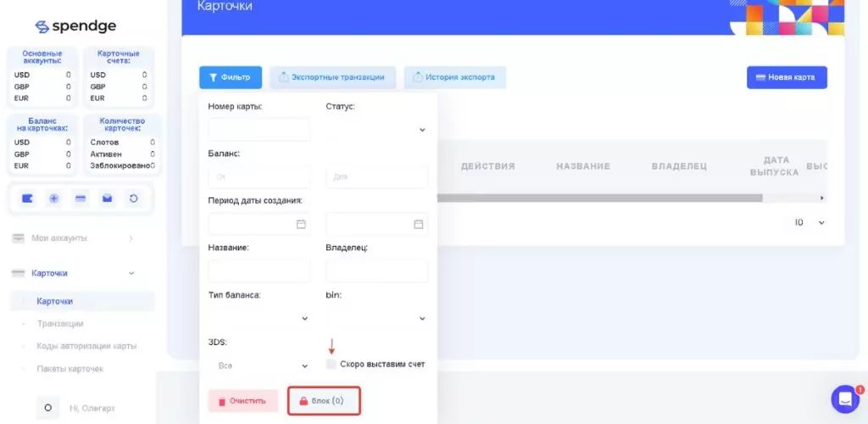Open Карточки submenu item
This screenshot has height=424, width=868.
(82, 301)
